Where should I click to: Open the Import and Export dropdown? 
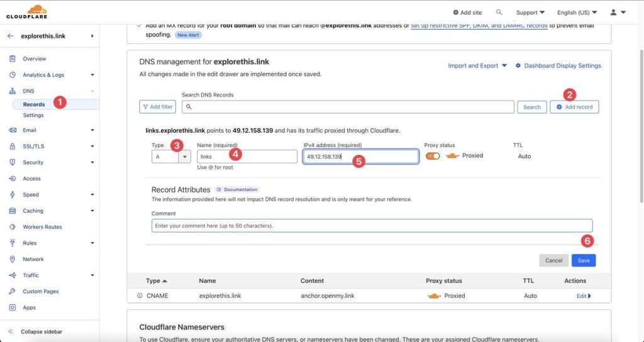click(x=477, y=65)
